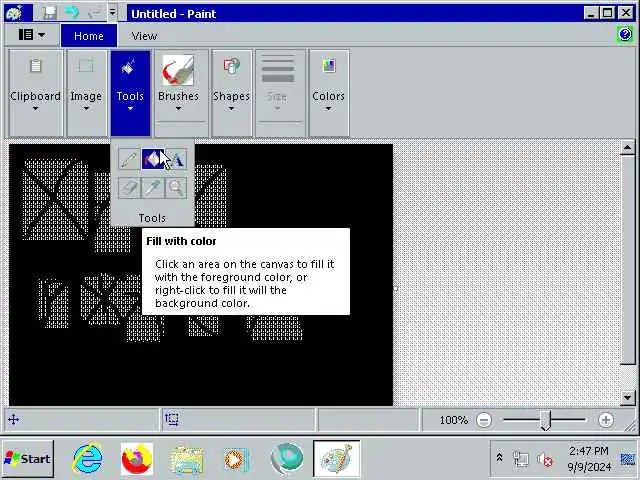Click the Brushes icon
Screen dimensions: 640x480
pyautogui.click(x=178, y=70)
